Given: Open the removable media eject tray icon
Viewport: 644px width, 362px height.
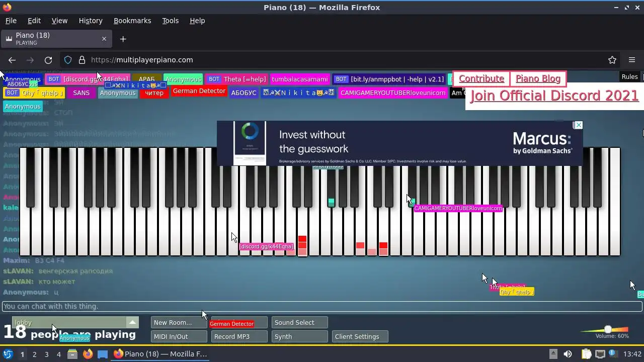Looking at the screenshot, I should coord(553,354).
